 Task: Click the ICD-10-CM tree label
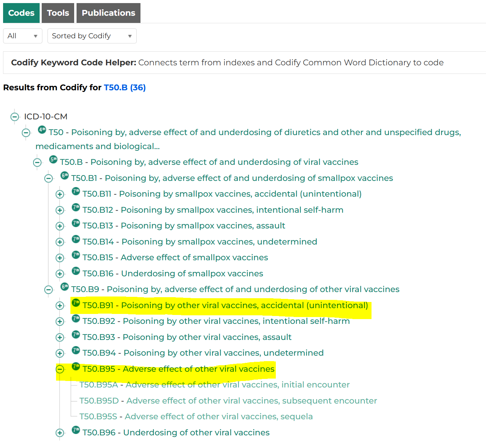pos(46,117)
